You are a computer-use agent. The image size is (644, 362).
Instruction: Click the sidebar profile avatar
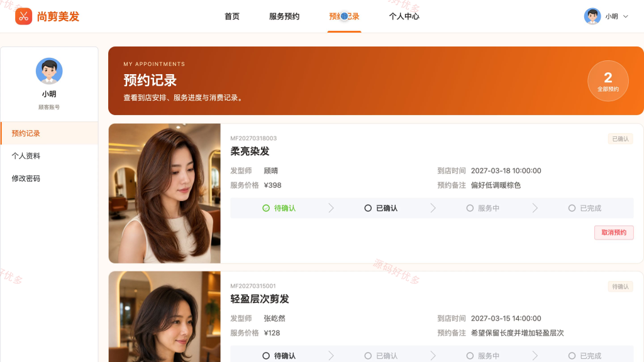coord(49,71)
